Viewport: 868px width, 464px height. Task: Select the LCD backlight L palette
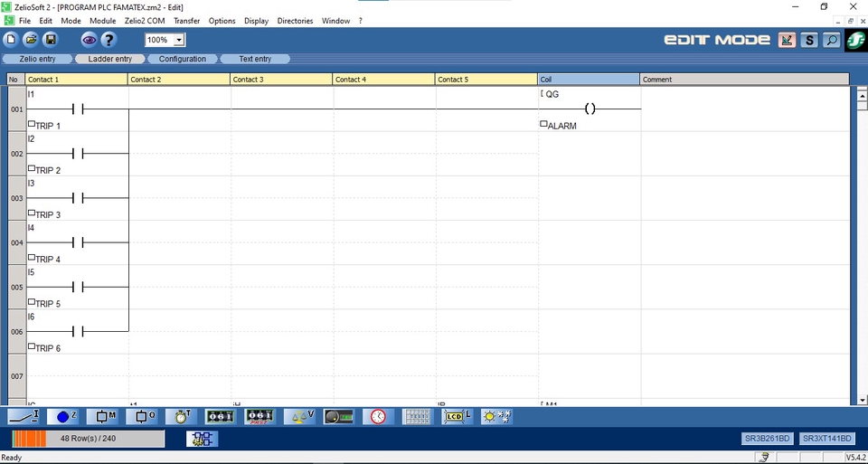point(457,416)
